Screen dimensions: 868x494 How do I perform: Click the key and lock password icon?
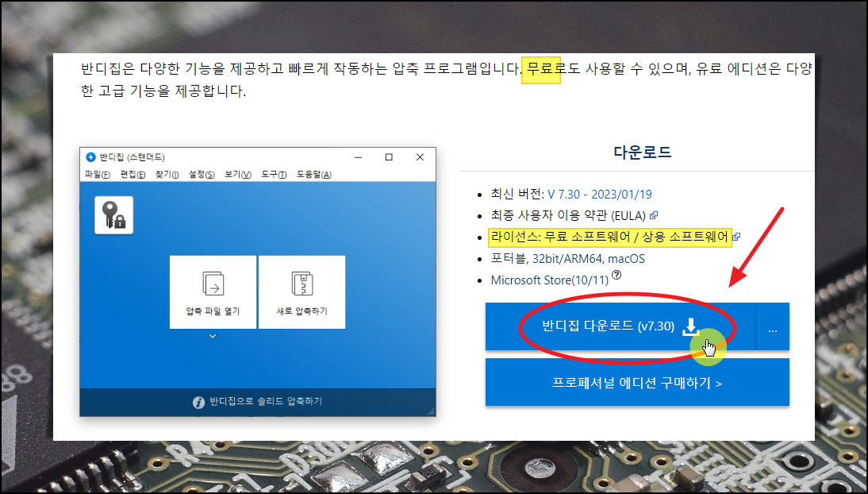pos(114,215)
